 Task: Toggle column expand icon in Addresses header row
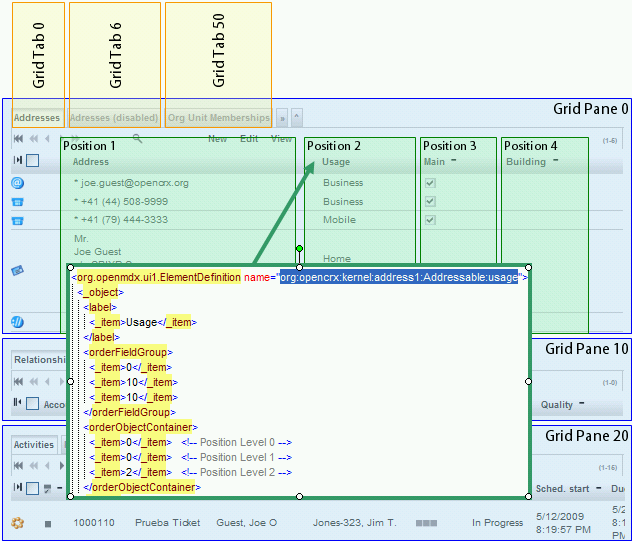18,160
